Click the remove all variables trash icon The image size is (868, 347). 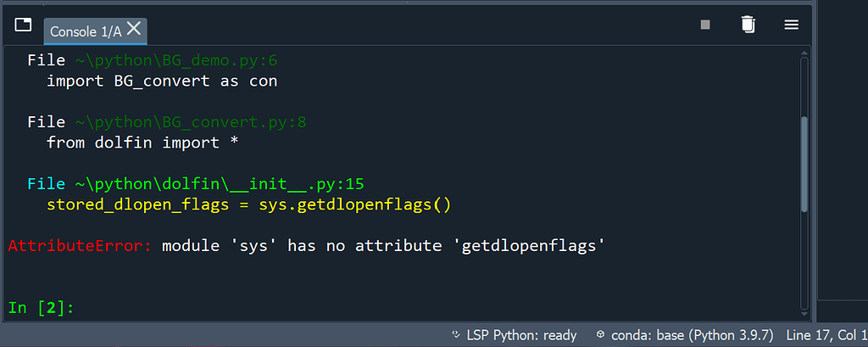point(748,25)
